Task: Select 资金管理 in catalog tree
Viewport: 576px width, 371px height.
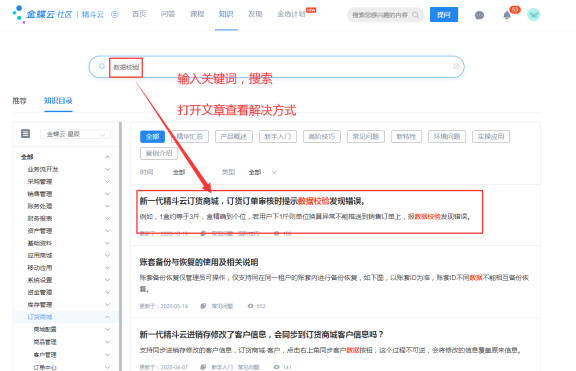Action: coord(40,292)
